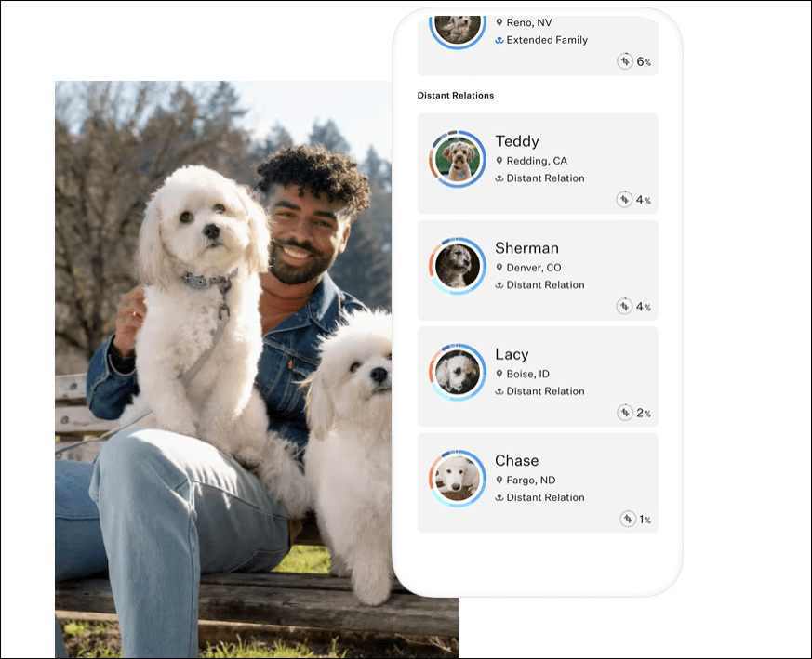The image size is (812, 659).
Task: Click Chase's 1% shared DNA value
Action: point(645,520)
